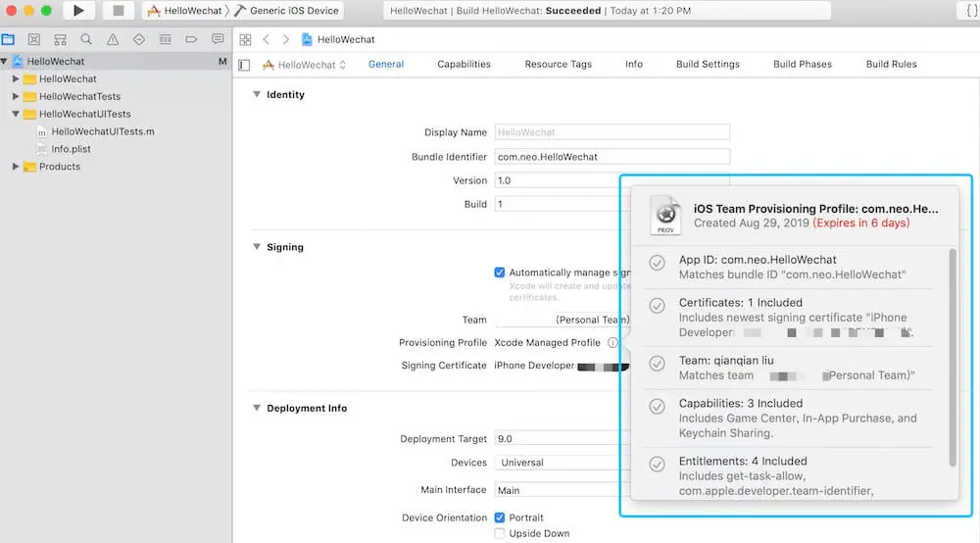Open the Report navigator
980x543 pixels.
tap(218, 39)
